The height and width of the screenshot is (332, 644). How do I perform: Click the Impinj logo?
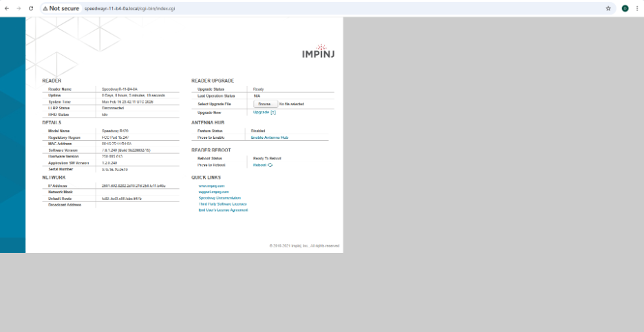point(319,51)
